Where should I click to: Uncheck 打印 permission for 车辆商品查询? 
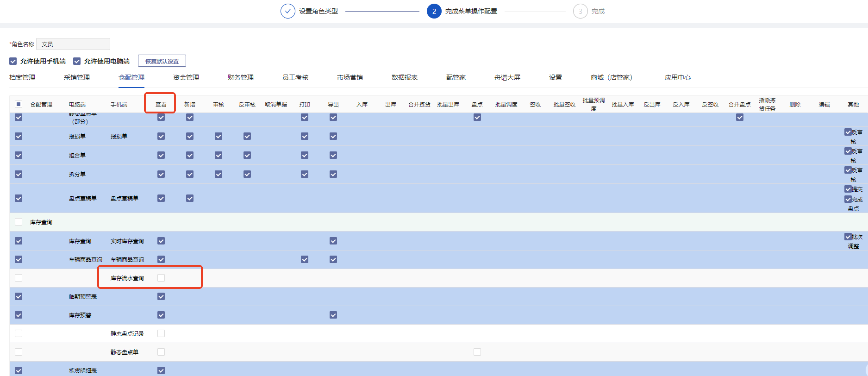(305, 259)
